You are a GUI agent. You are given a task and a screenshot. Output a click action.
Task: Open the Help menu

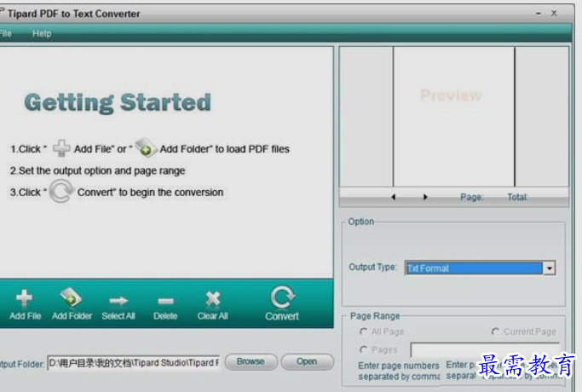pyautogui.click(x=42, y=34)
